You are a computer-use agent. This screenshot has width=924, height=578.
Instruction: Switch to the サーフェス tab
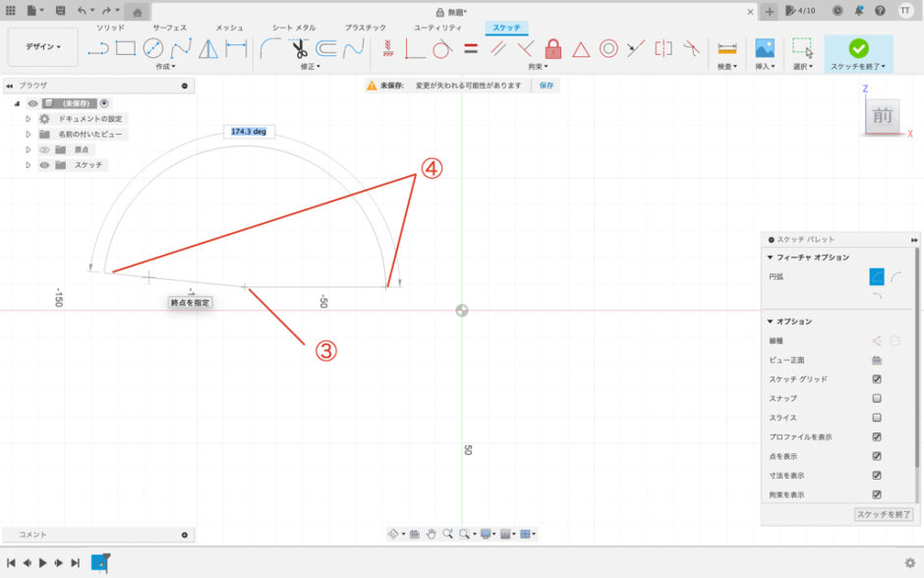pyautogui.click(x=169, y=28)
